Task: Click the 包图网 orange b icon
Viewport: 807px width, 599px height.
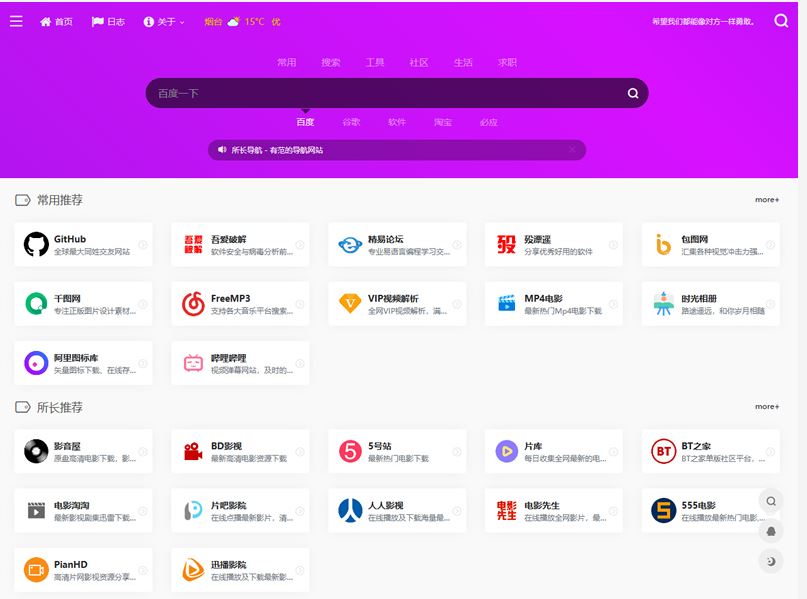Action: click(663, 244)
